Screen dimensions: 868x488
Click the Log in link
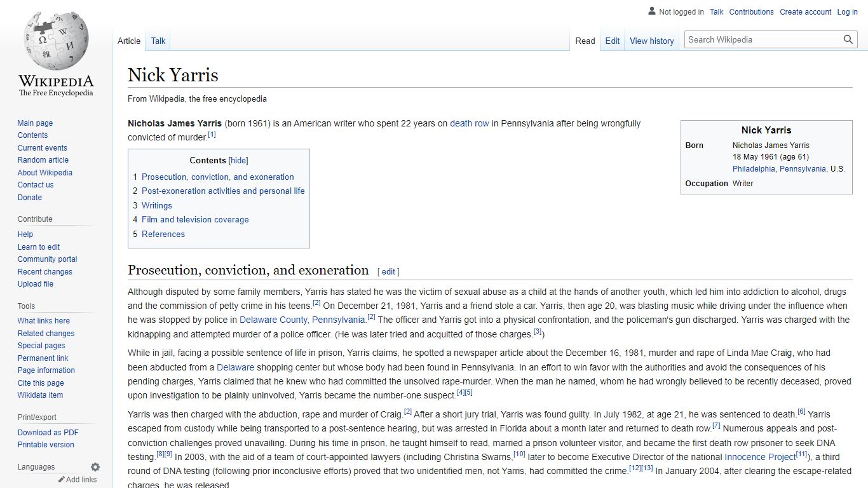pos(848,12)
